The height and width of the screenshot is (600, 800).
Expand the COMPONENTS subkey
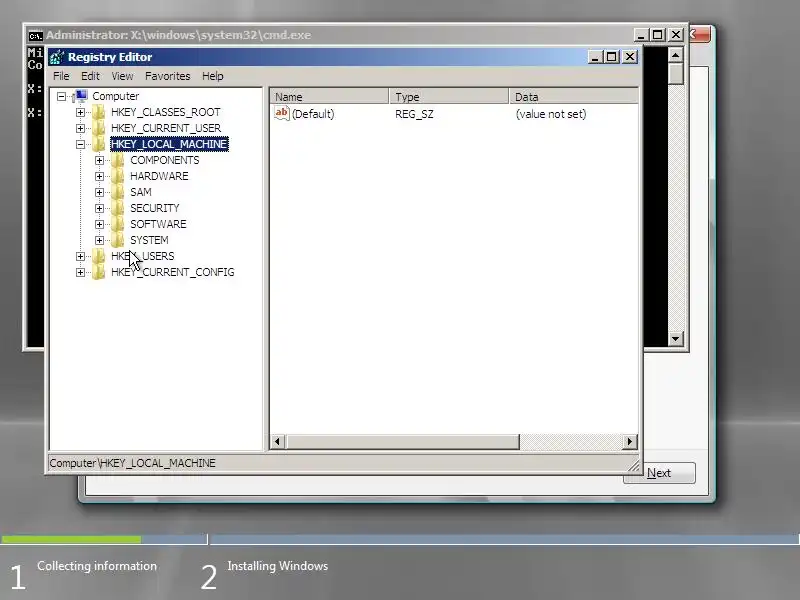[x=99, y=160]
